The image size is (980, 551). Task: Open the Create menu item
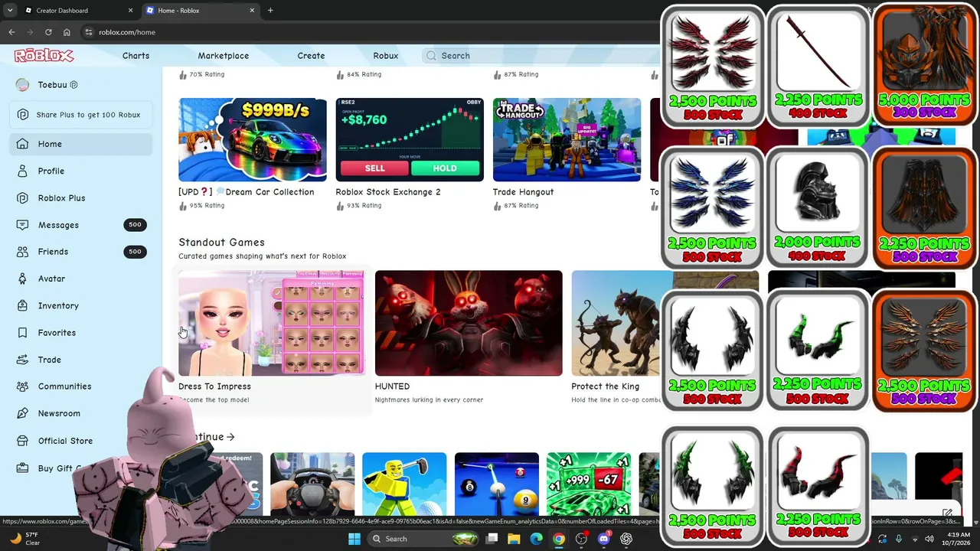(x=311, y=56)
